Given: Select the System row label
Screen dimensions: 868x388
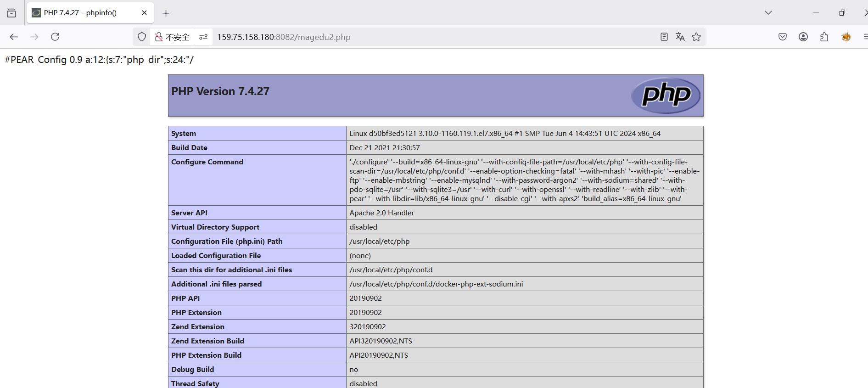Looking at the screenshot, I should [184, 134].
